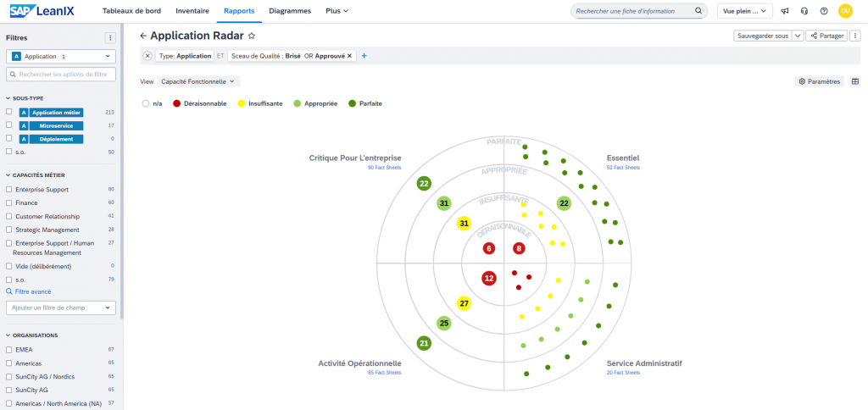Open the Application fact sheet type dropdown
Viewport: 868px width, 410px height.
click(60, 56)
